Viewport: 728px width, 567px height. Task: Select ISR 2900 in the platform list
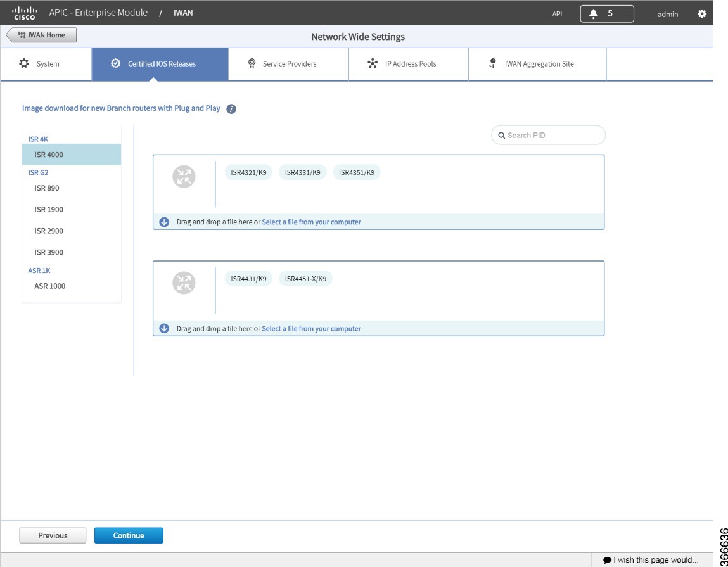click(x=72, y=231)
